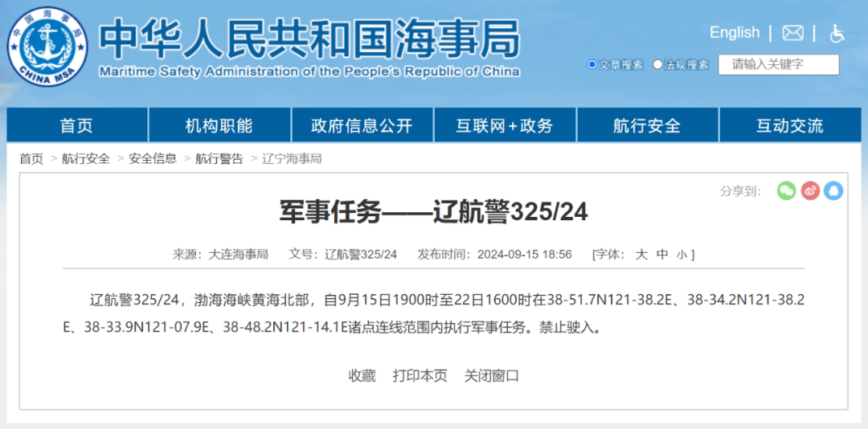Viewport: 868px width, 429px height.
Task: Open the 航行安全 navigation menu
Action: [x=647, y=125]
